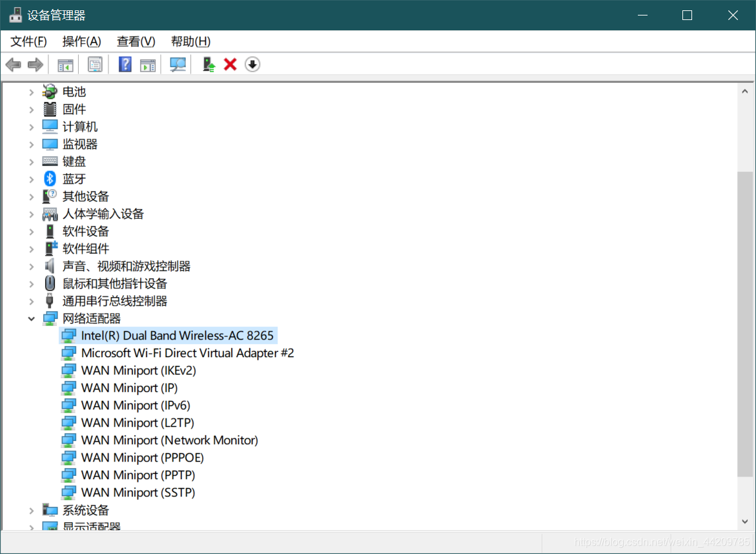Minimize the Device Manager window

[x=642, y=15]
